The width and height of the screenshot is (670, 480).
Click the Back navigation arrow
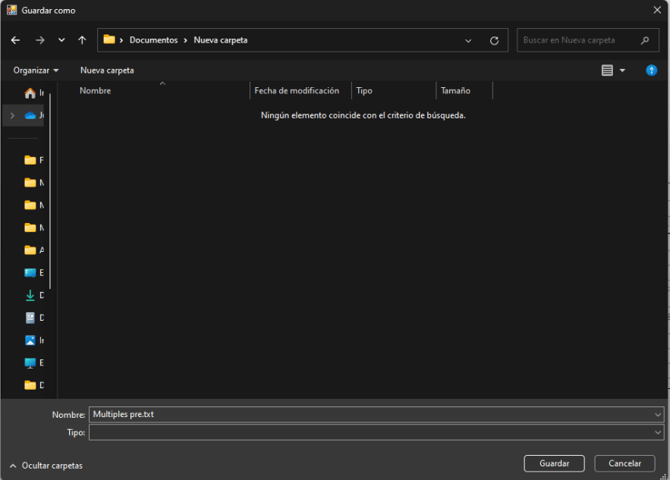(x=15, y=40)
